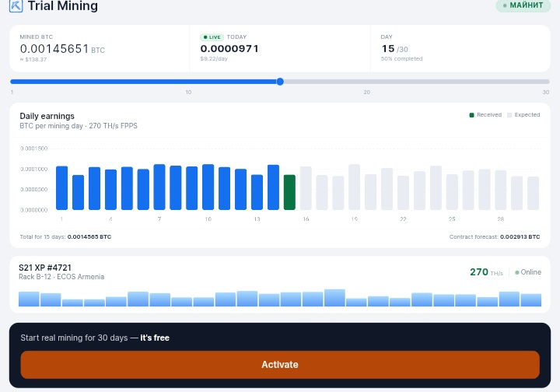Select the grey expected day 30 bar

(534, 193)
